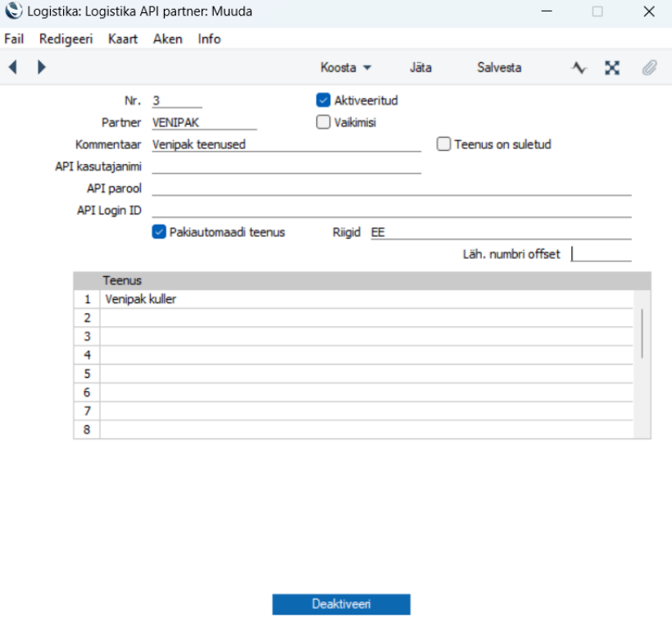Click the Teenus column header

pos(122,280)
